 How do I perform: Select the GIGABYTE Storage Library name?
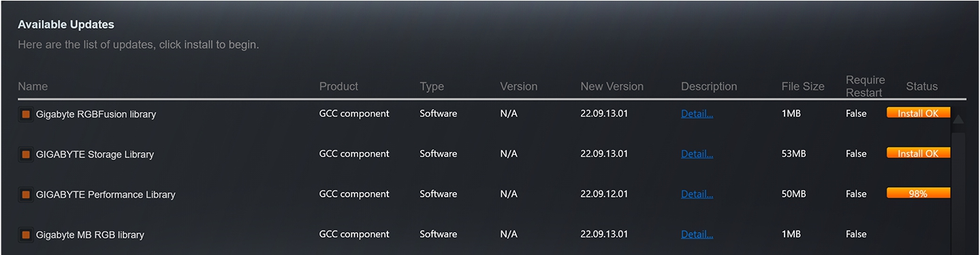coord(95,155)
